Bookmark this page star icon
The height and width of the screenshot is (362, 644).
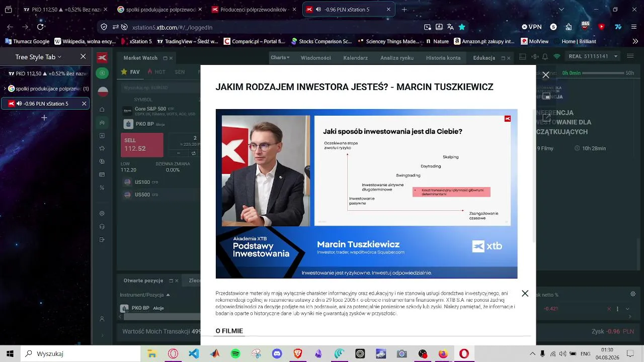coord(462,27)
